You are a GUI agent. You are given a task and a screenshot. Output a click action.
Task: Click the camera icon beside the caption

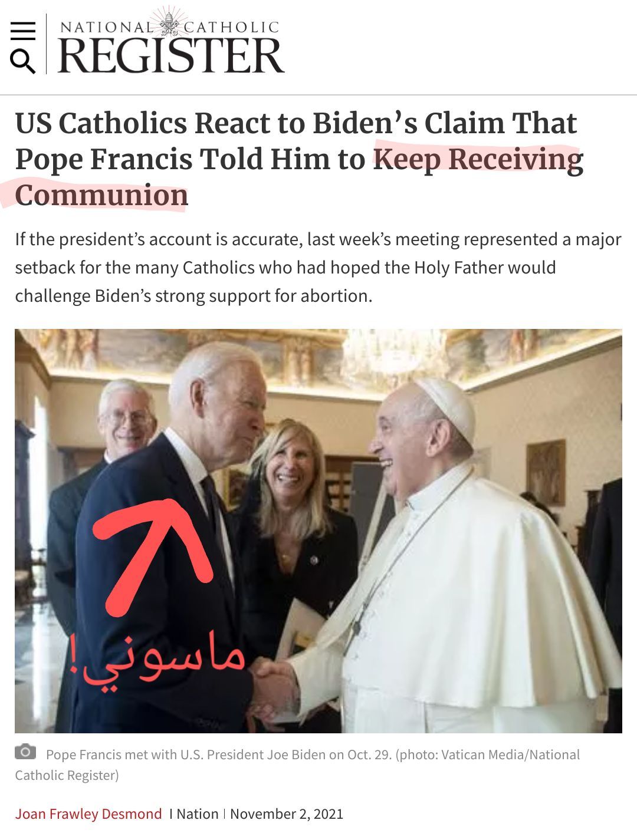[x=25, y=752]
